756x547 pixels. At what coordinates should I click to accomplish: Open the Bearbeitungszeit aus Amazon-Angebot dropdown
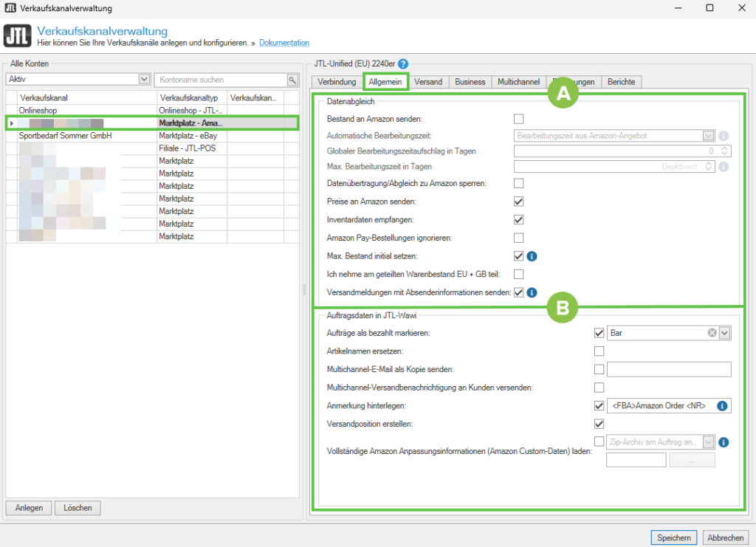click(709, 136)
